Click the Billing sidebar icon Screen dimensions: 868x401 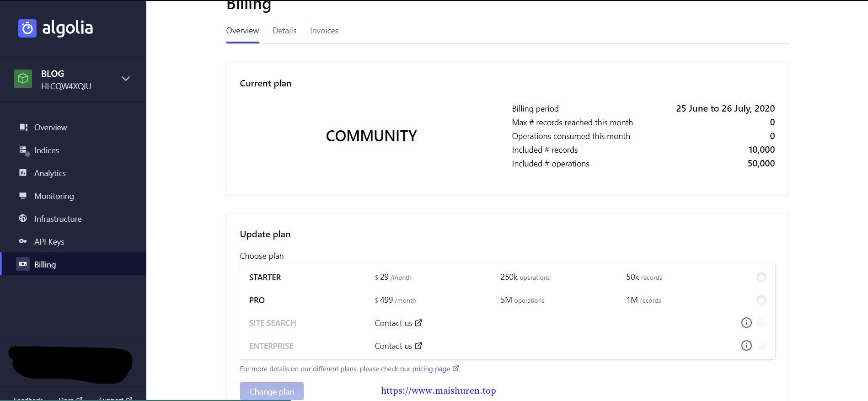(x=23, y=264)
